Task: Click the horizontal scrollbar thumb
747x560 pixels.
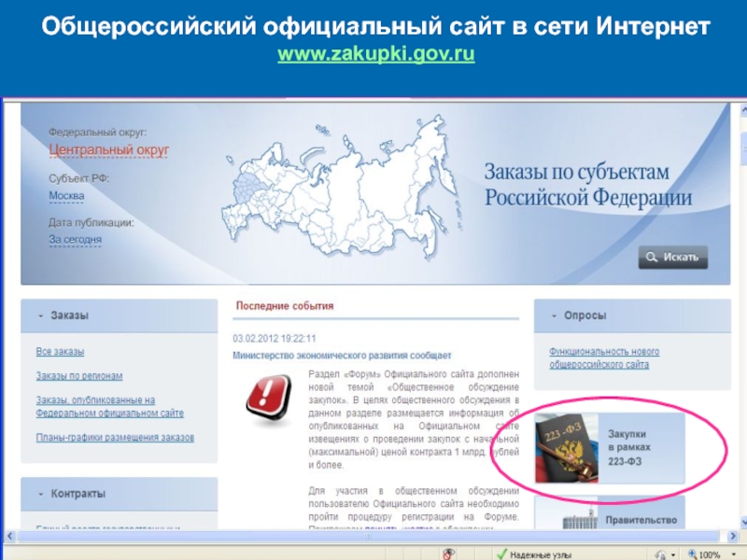Action: [368, 536]
